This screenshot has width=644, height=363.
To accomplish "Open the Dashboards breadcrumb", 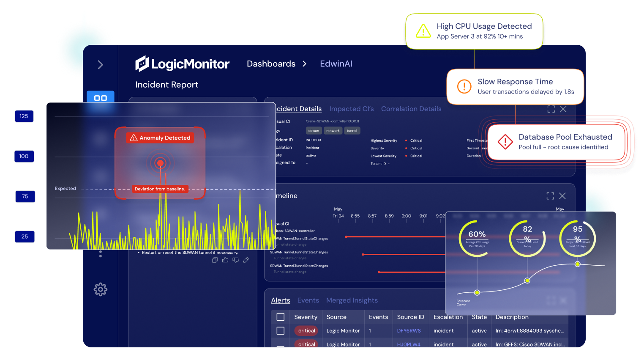I will pyautogui.click(x=271, y=64).
